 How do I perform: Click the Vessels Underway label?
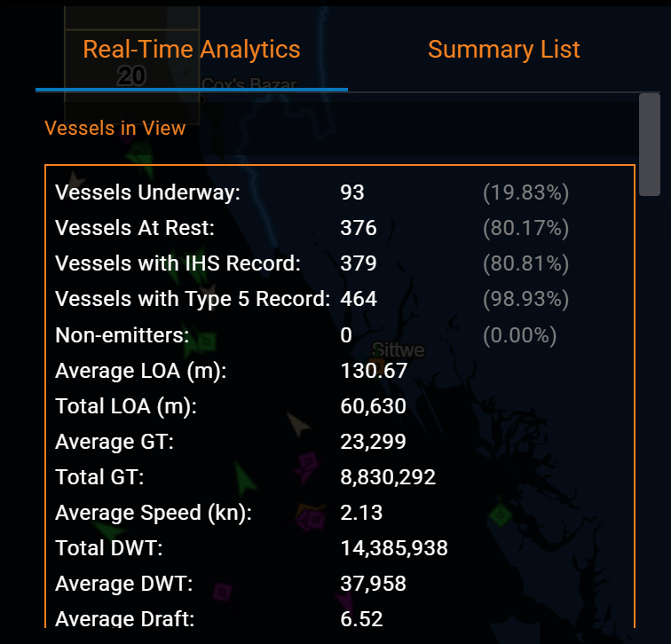[147, 192]
